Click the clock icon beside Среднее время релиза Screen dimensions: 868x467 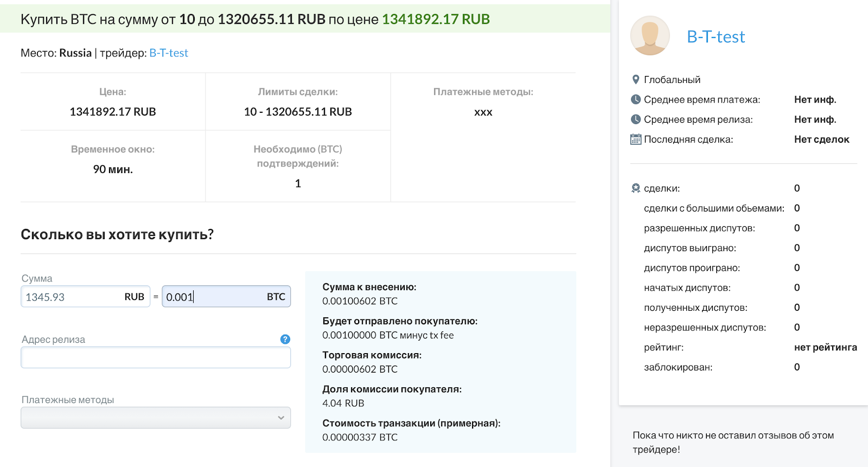click(x=636, y=119)
